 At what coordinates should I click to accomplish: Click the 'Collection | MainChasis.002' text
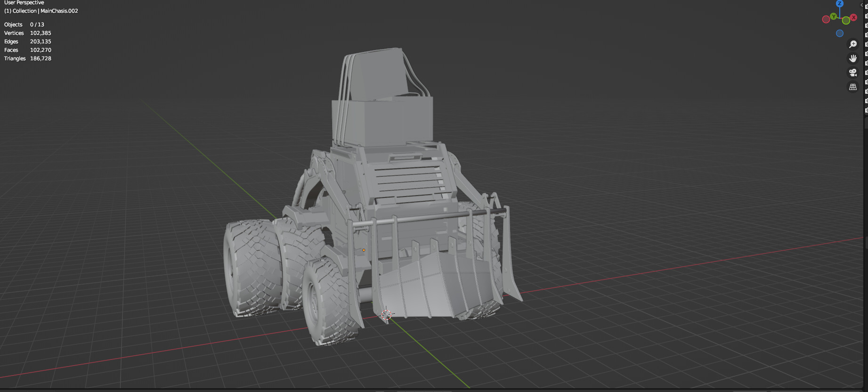(45, 11)
